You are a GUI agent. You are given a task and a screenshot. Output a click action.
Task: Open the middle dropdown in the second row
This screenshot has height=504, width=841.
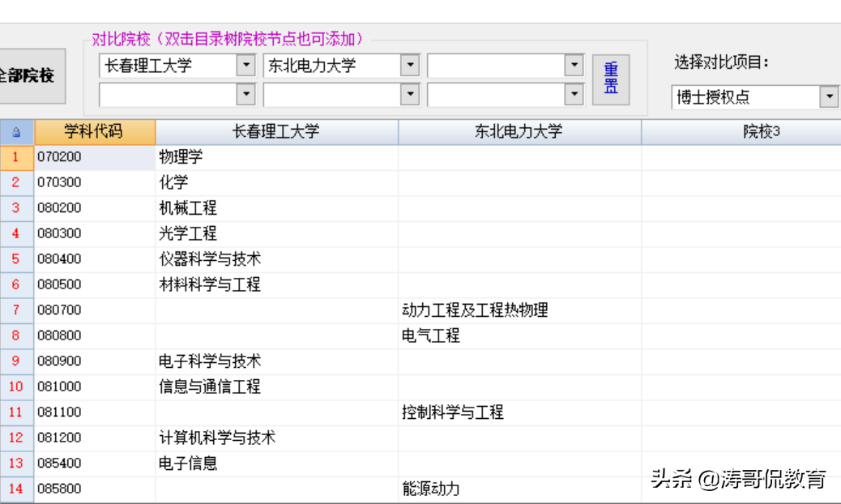tap(410, 94)
